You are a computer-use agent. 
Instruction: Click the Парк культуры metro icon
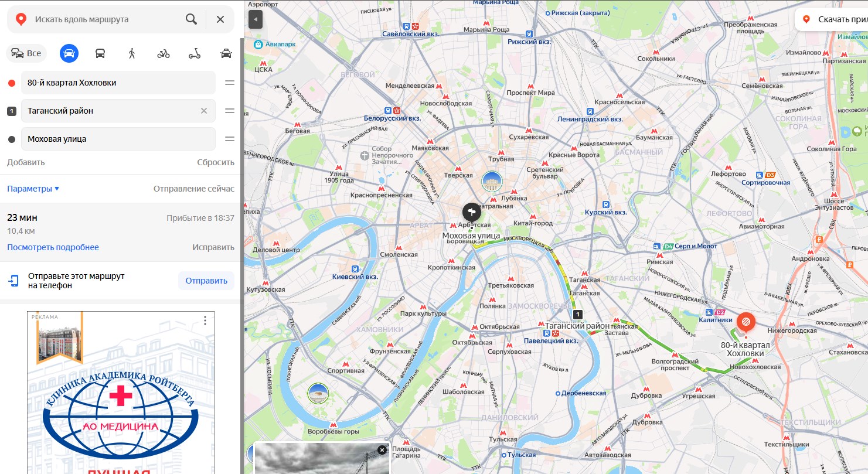[x=423, y=306]
